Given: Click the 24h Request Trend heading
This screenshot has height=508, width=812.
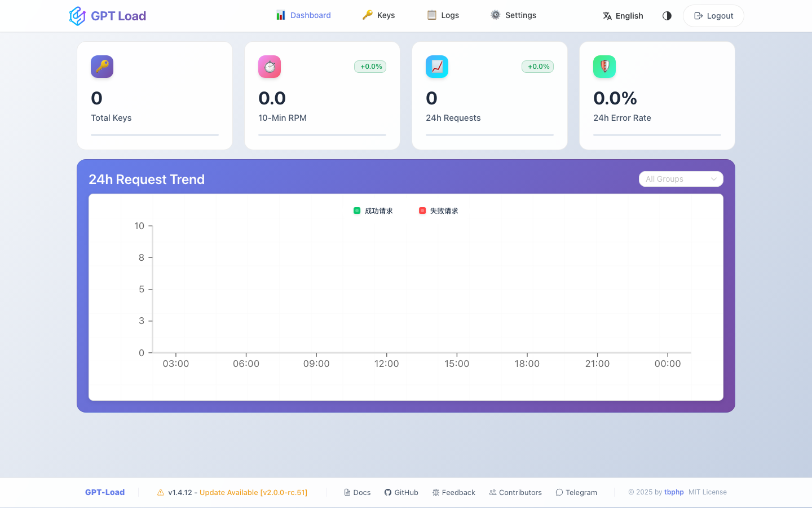Looking at the screenshot, I should coord(147,179).
